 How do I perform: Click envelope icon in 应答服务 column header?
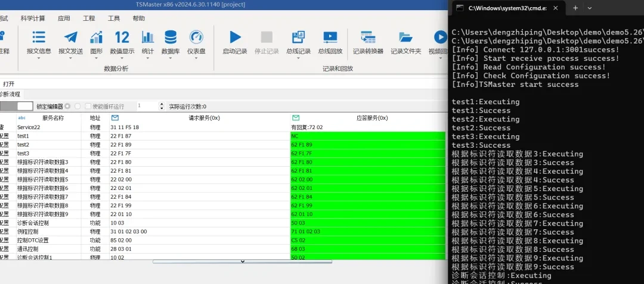296,118
